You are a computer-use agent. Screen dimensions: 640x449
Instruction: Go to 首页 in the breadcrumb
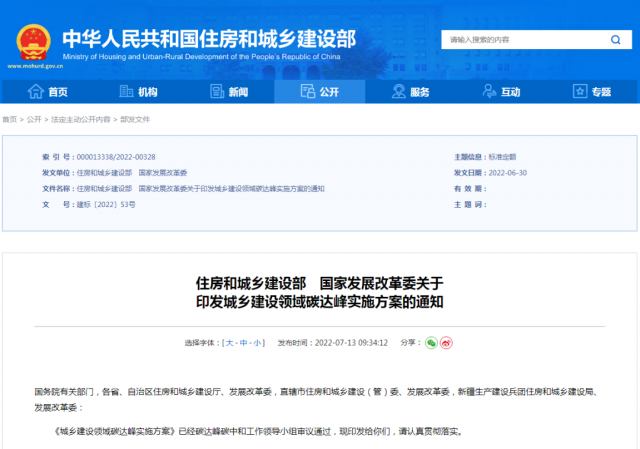coord(10,119)
